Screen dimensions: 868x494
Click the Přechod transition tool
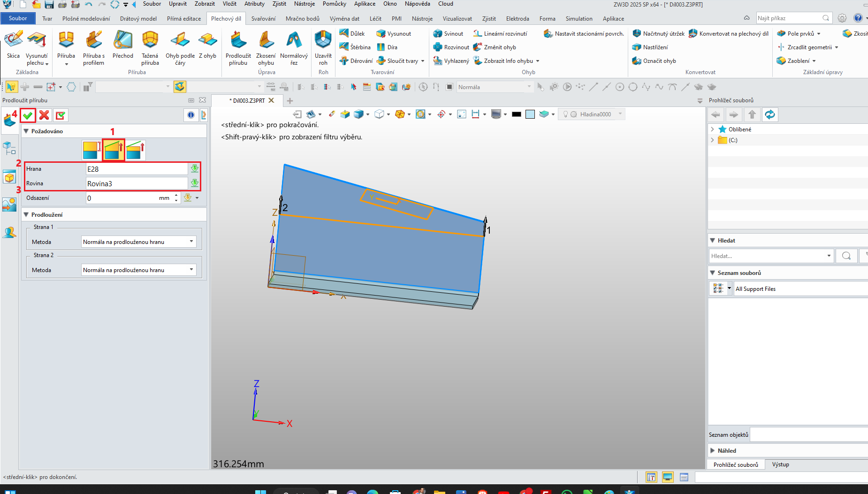coord(123,46)
